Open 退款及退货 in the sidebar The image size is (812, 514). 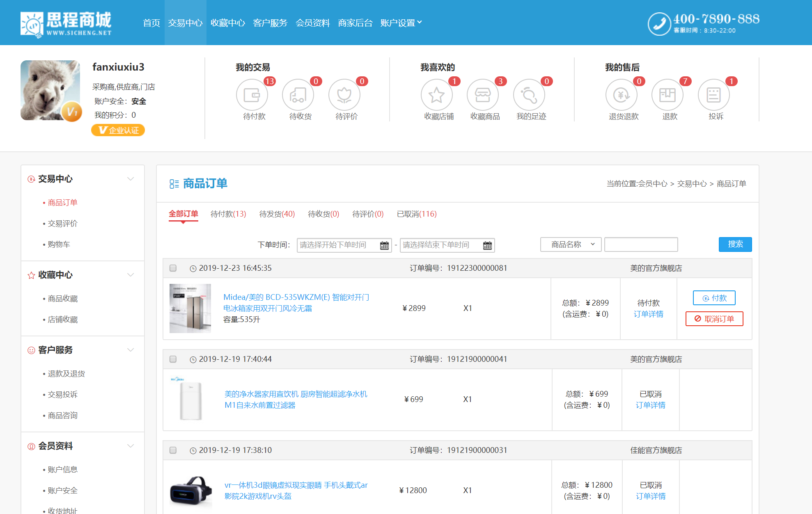[66, 374]
